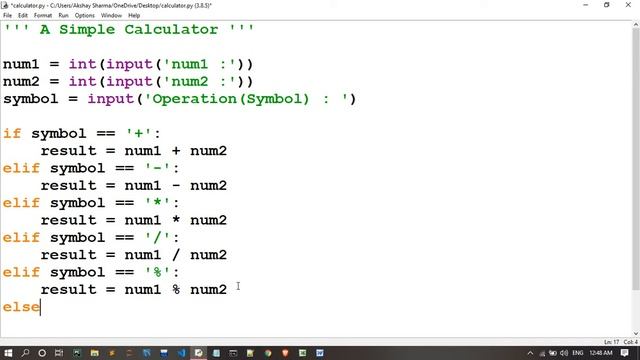This screenshot has height=360, width=640.
Task: Click the battery icon in system tray
Action: click(x=553, y=353)
